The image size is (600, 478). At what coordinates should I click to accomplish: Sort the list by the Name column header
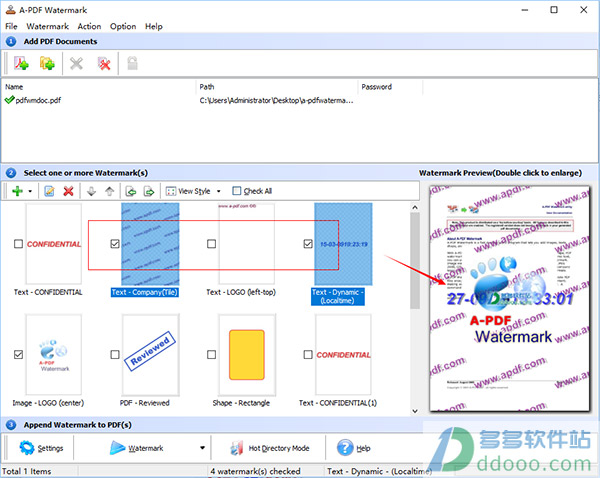99,87
